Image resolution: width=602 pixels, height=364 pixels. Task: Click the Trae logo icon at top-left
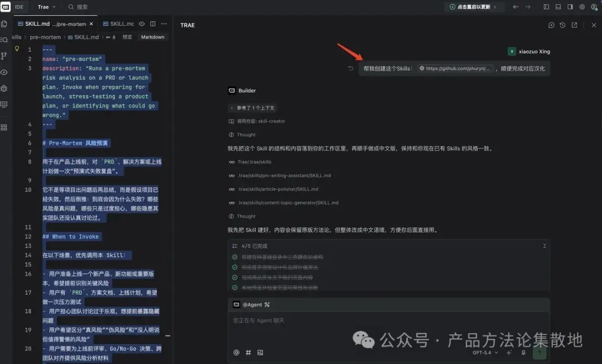[x=6, y=7]
